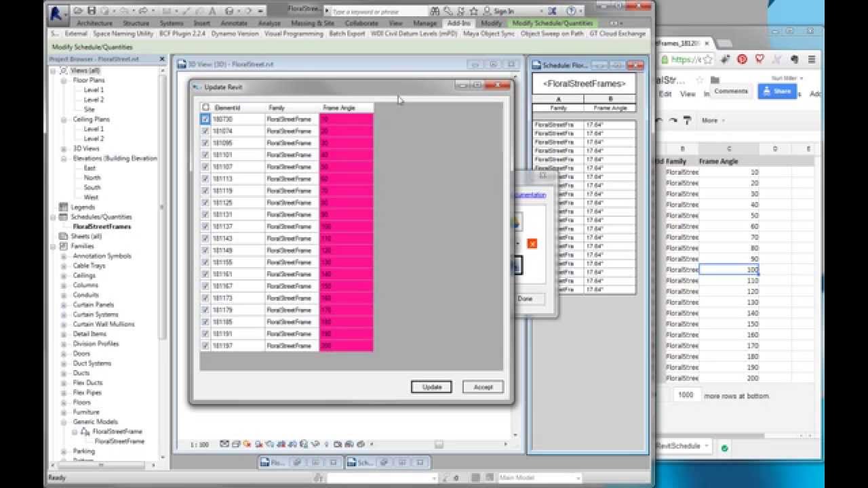The height and width of the screenshot is (488, 868).
Task: Collapse the Floor Plans tree node
Action: click(64, 80)
